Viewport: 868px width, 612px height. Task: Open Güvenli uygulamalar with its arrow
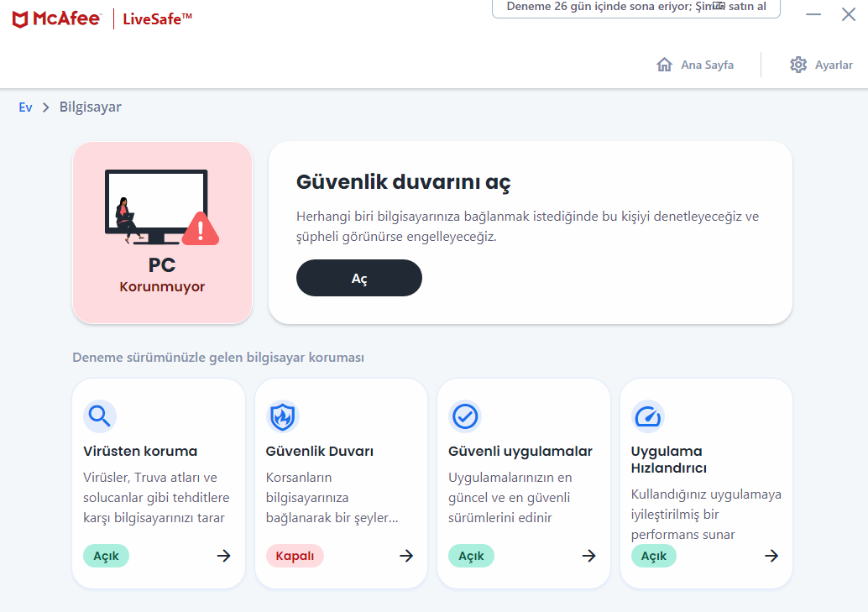[x=589, y=556]
